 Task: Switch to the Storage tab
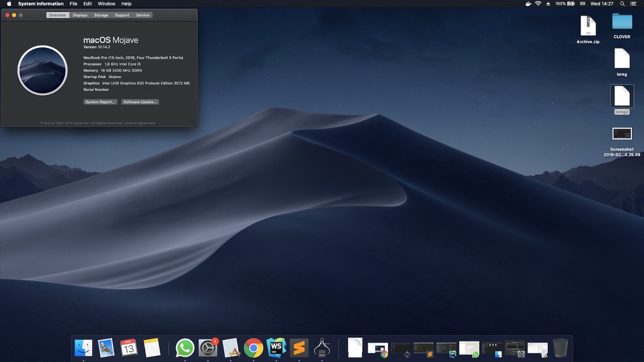[x=101, y=15]
